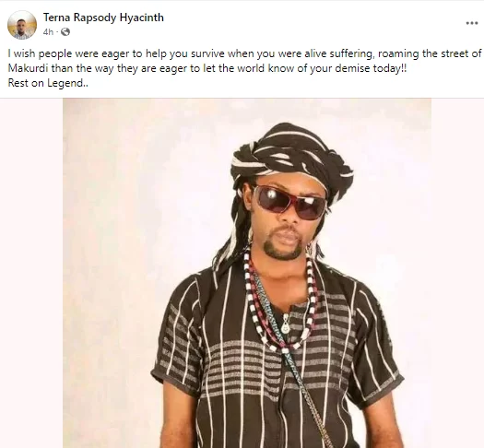The width and height of the screenshot is (484, 448).
Task: Click the globe public-audience icon
Action: 65,31
